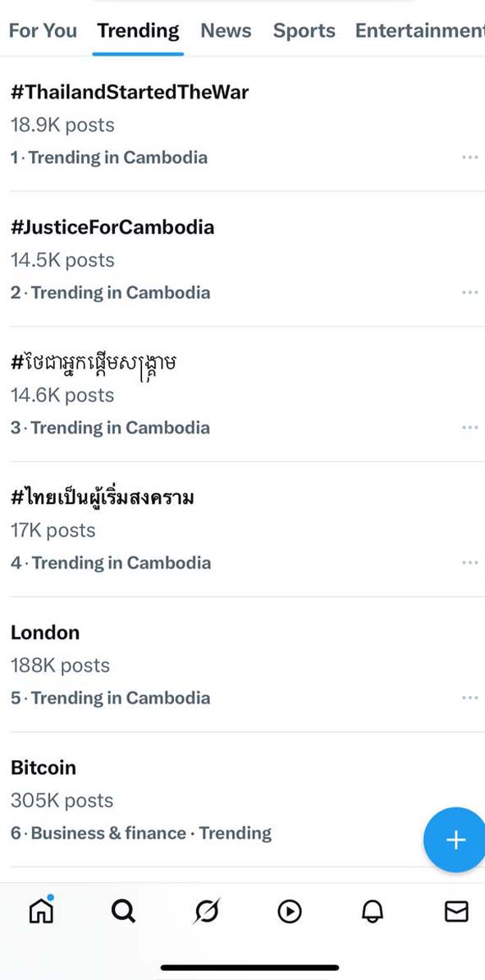Open the Grok slash icon
The height and width of the screenshot is (980, 485).
206,912
